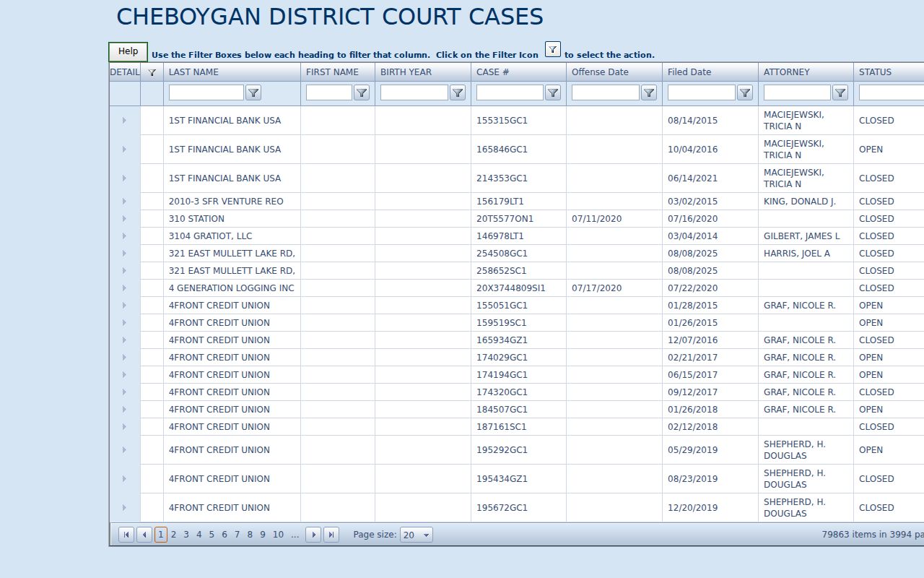Image resolution: width=924 pixels, height=578 pixels.
Task: Open the FIRST NAME column filter icon
Action: click(362, 92)
